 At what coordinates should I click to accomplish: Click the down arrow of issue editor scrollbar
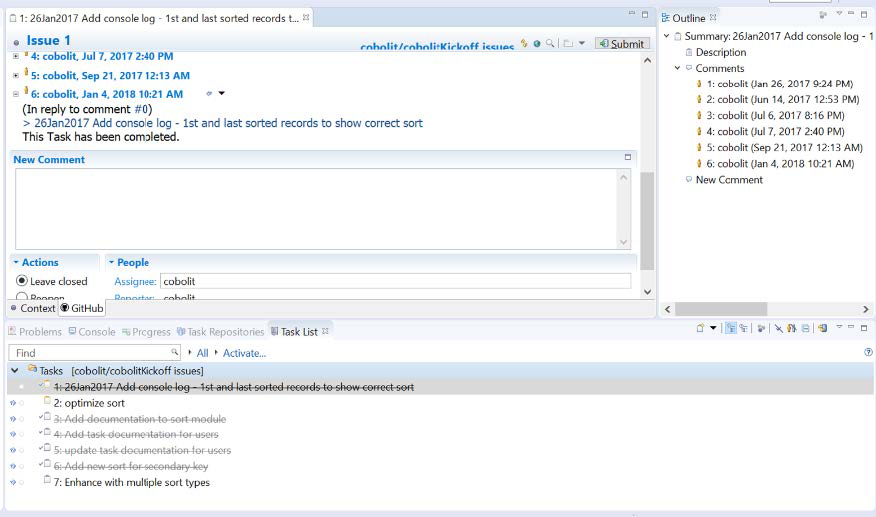click(647, 292)
